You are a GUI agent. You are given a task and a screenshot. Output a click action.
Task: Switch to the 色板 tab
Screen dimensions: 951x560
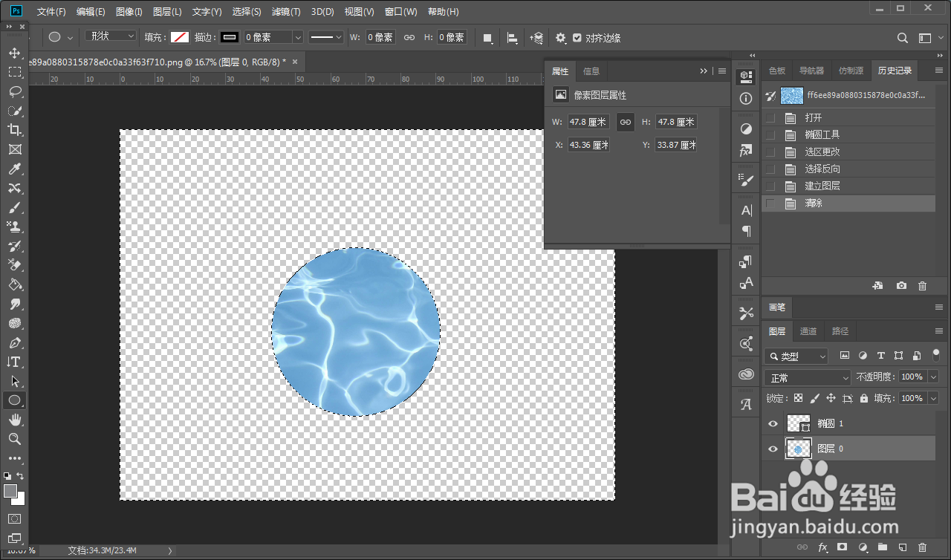[777, 71]
